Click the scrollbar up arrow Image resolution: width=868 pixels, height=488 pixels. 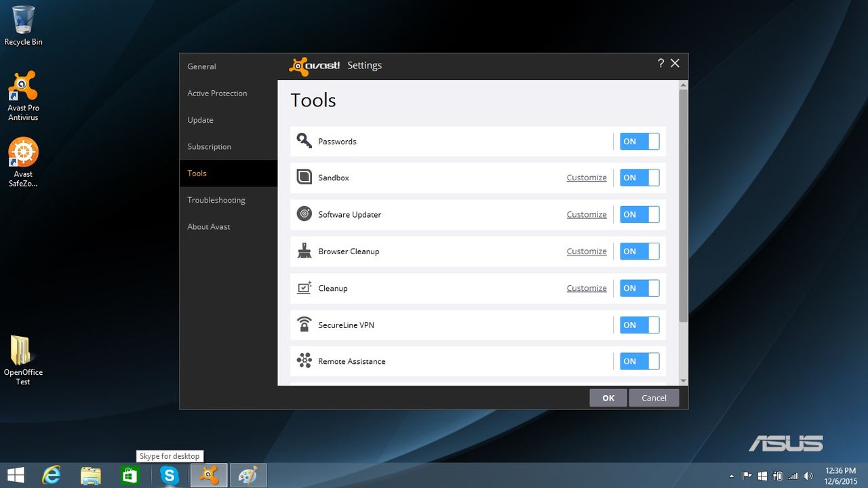pos(684,85)
